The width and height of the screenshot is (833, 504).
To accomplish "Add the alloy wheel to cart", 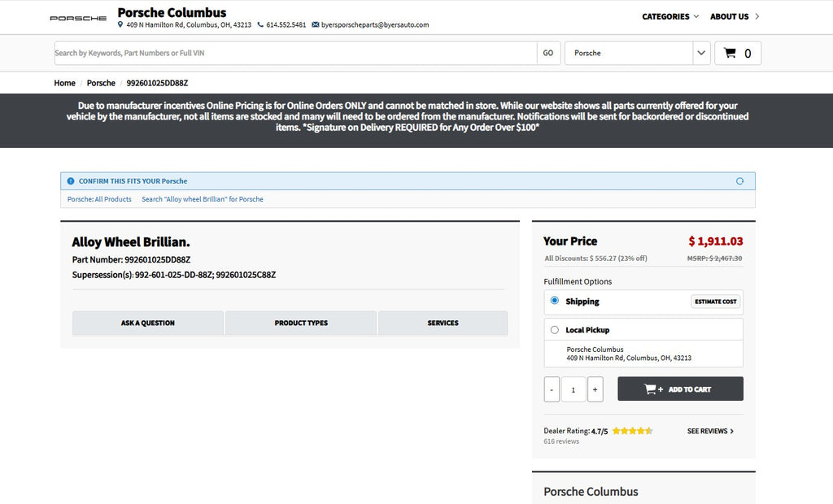I will click(680, 389).
